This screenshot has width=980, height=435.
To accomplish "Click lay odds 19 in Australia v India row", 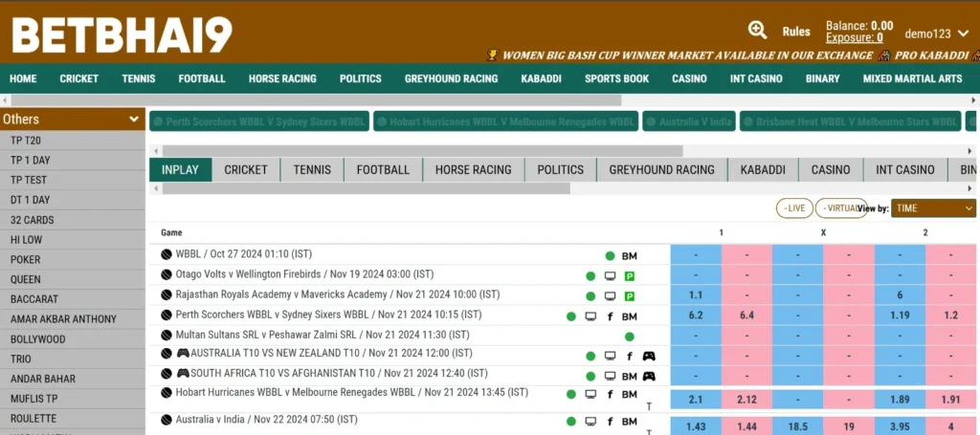I will pyautogui.click(x=849, y=427).
